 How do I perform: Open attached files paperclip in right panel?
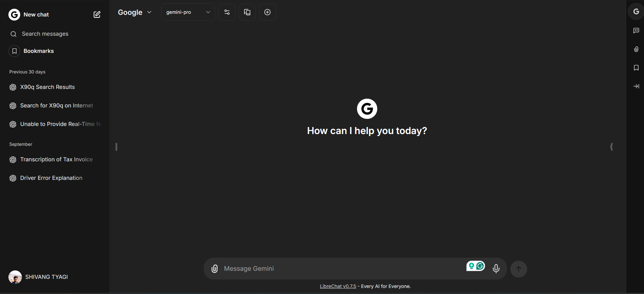point(636,49)
